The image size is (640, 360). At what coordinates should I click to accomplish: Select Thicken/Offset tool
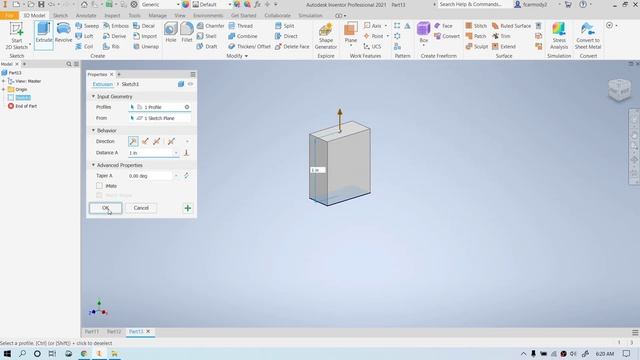tap(249, 47)
